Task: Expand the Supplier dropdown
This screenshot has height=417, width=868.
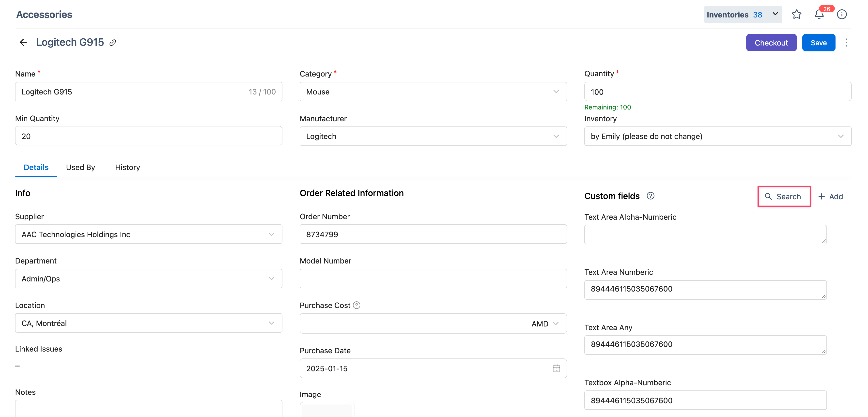Action: tap(149, 234)
